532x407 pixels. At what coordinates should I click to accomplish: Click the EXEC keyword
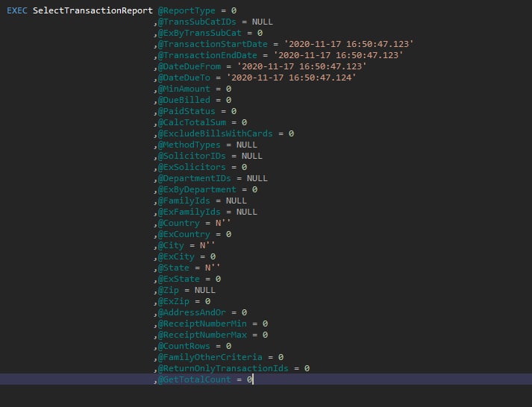pos(17,10)
